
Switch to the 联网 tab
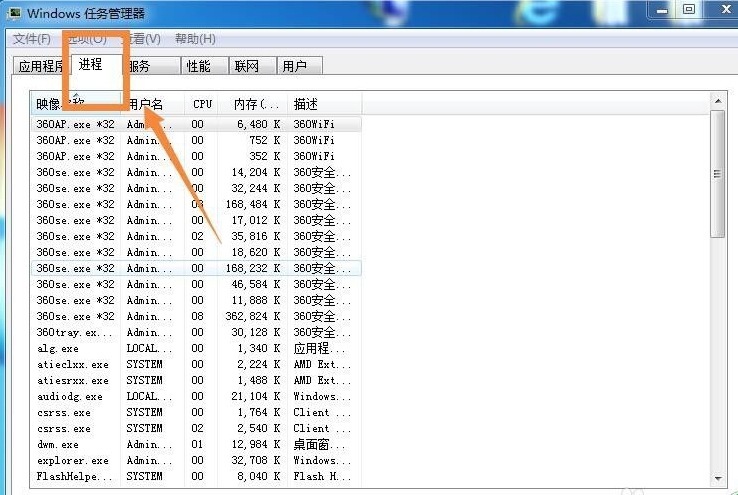[246, 66]
